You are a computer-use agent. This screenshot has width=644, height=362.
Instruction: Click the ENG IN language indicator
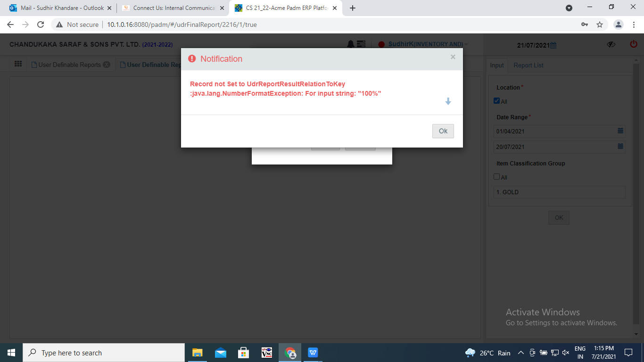[580, 353]
